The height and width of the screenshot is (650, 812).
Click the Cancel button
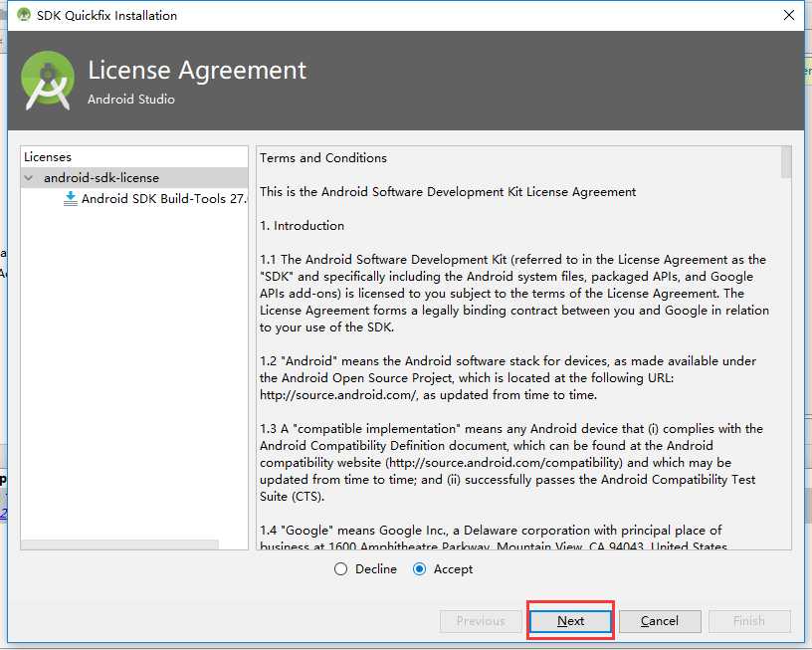(660, 621)
